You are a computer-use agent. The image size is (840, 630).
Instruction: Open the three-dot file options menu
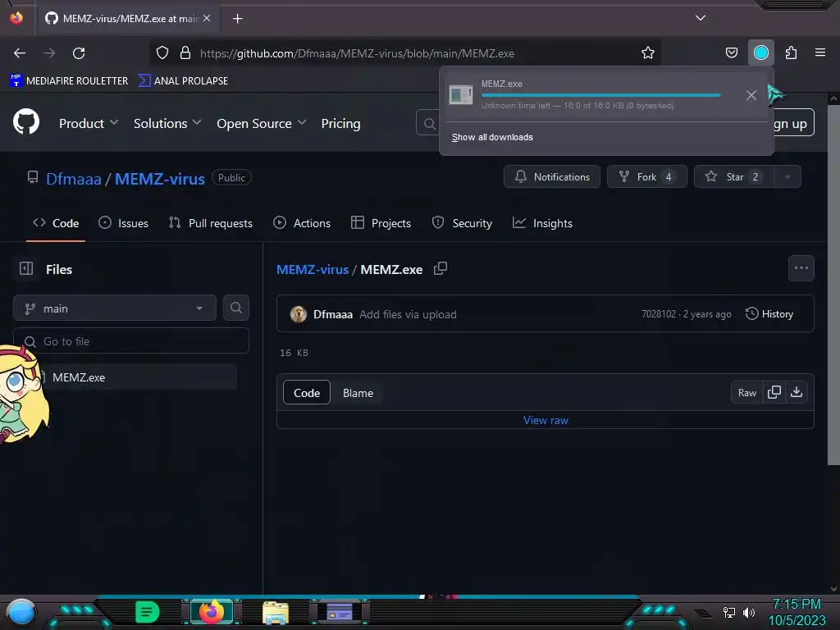pos(801,268)
